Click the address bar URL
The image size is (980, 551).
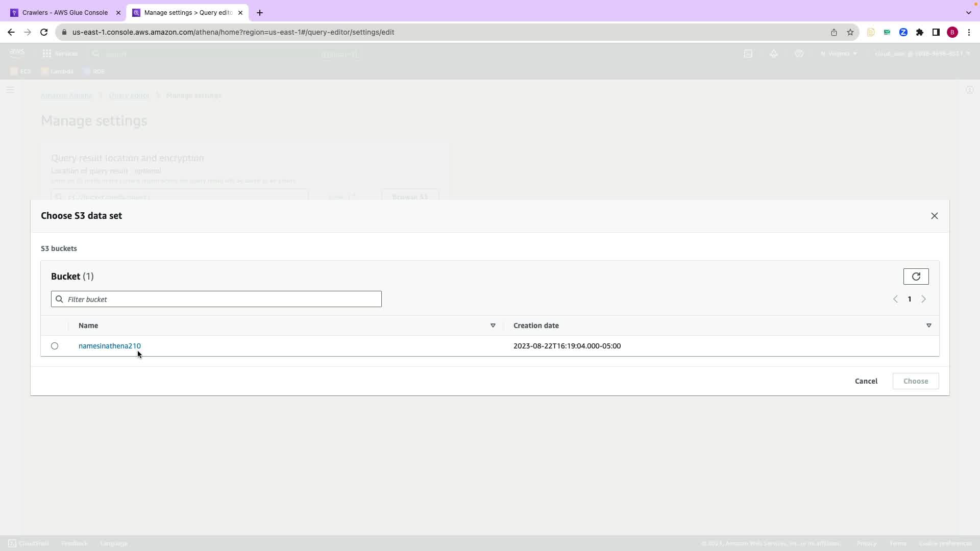[x=233, y=32]
